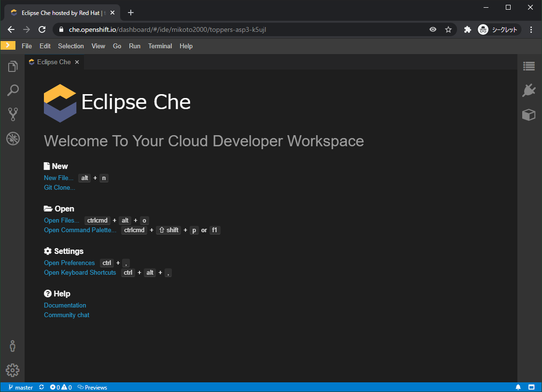Screen dimensions: 542x392
Task: Open the Community chat link
Action: [x=67, y=315]
